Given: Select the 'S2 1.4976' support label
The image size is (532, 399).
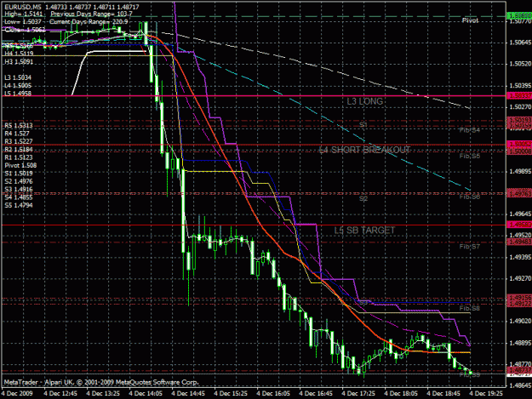Looking at the screenshot, I should point(19,181).
